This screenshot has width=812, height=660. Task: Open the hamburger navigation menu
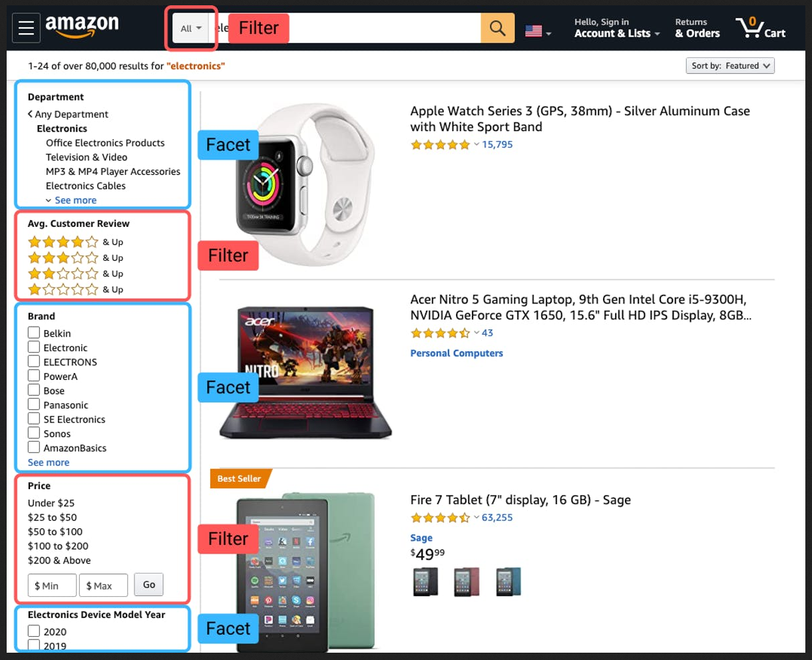(x=26, y=28)
